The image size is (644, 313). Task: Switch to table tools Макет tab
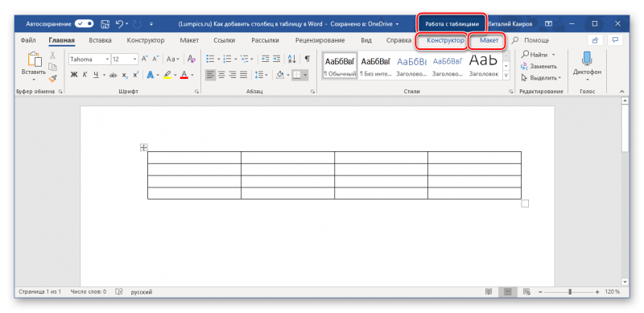[489, 40]
